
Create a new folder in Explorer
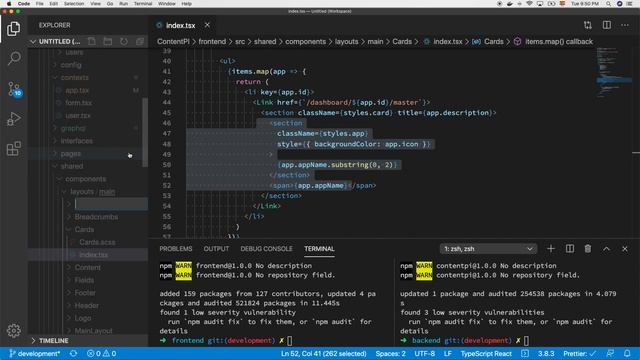108,41
